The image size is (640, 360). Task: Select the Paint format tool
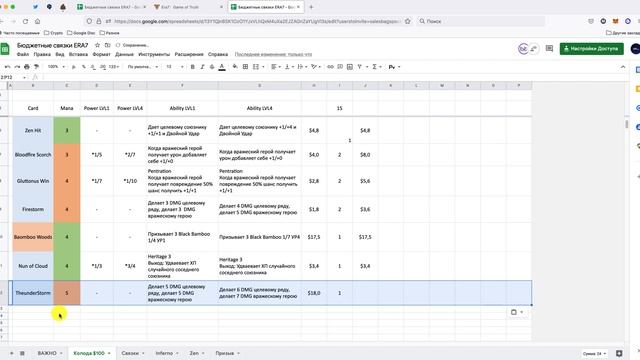(x=37, y=67)
